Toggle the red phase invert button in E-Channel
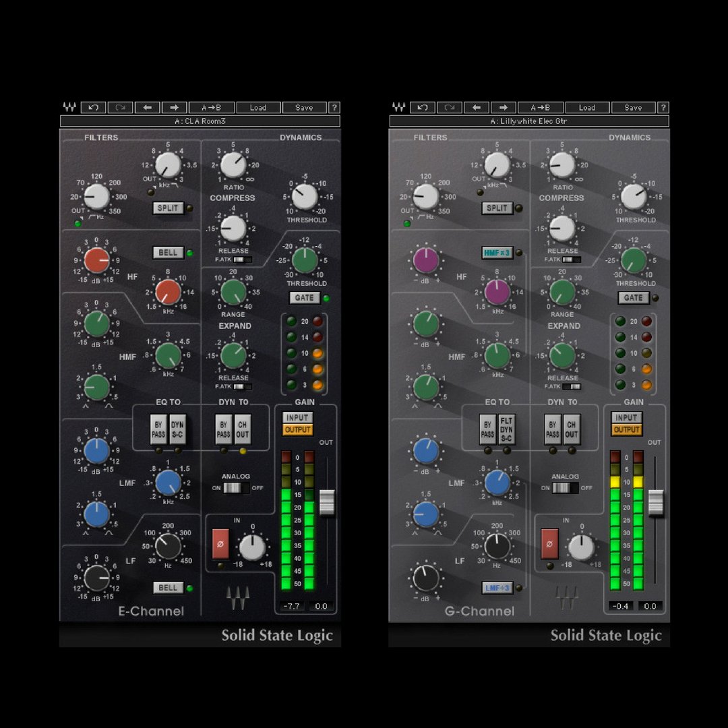The height and width of the screenshot is (728, 728). tap(220, 544)
